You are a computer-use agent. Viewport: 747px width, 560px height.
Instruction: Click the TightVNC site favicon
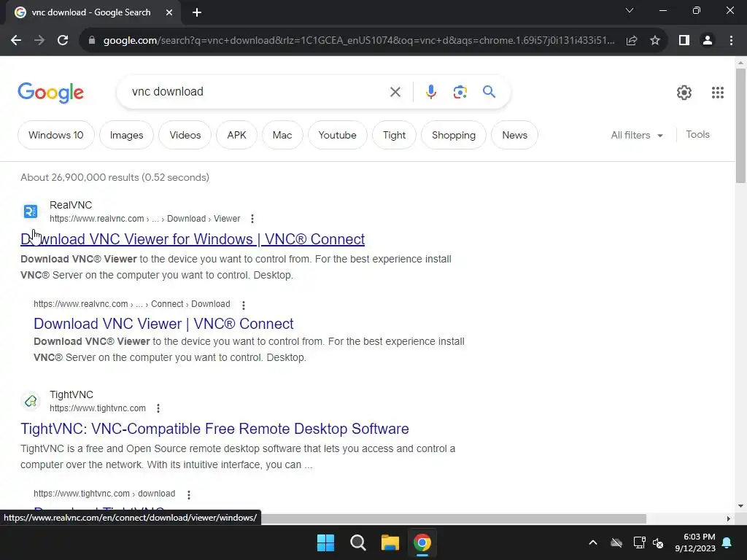coord(31,401)
